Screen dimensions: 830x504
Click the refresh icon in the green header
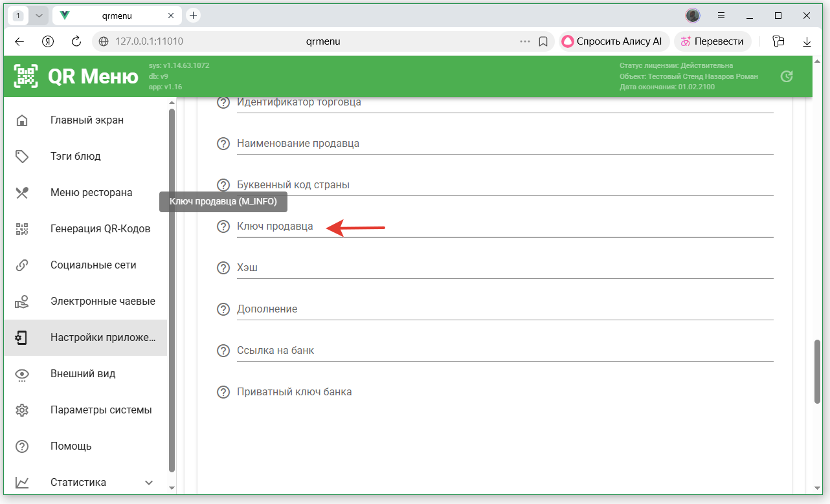pyautogui.click(x=787, y=76)
